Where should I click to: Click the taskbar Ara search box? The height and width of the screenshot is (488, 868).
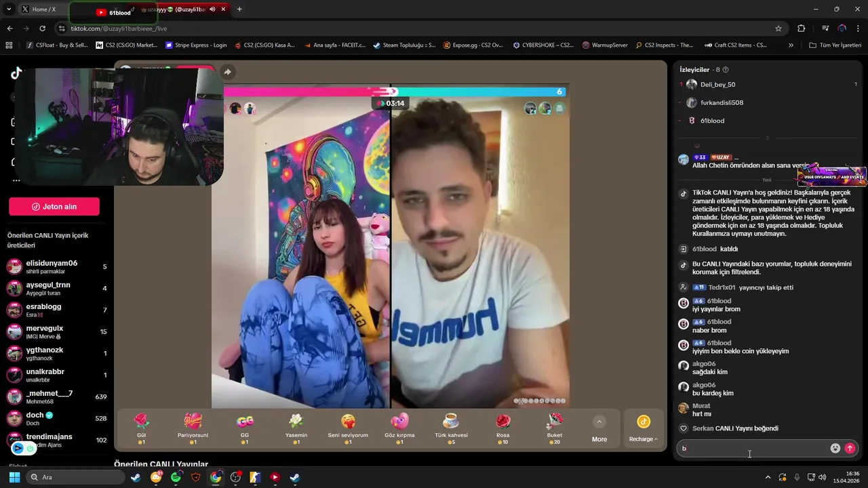tap(75, 477)
